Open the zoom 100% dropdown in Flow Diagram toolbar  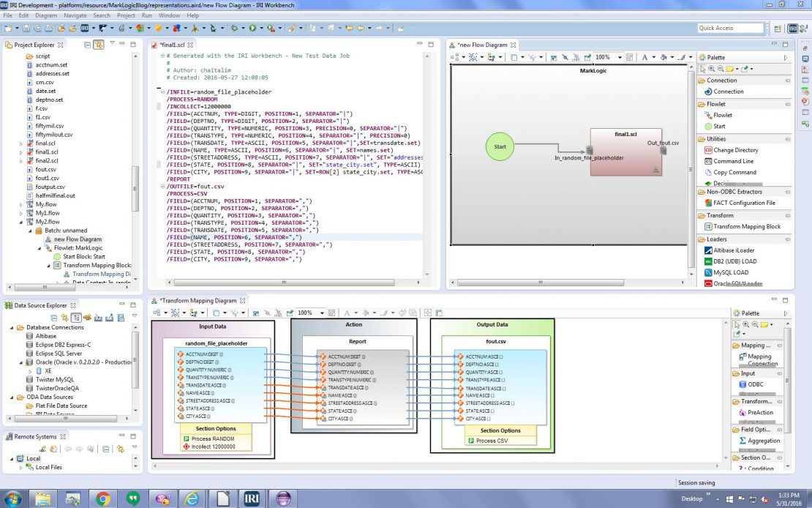[x=620, y=57]
